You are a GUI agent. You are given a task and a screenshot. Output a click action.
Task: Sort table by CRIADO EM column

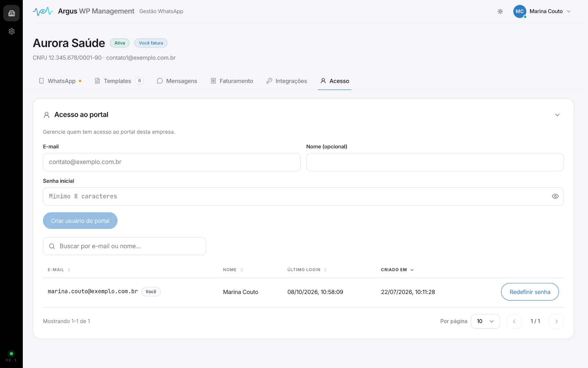tap(397, 270)
